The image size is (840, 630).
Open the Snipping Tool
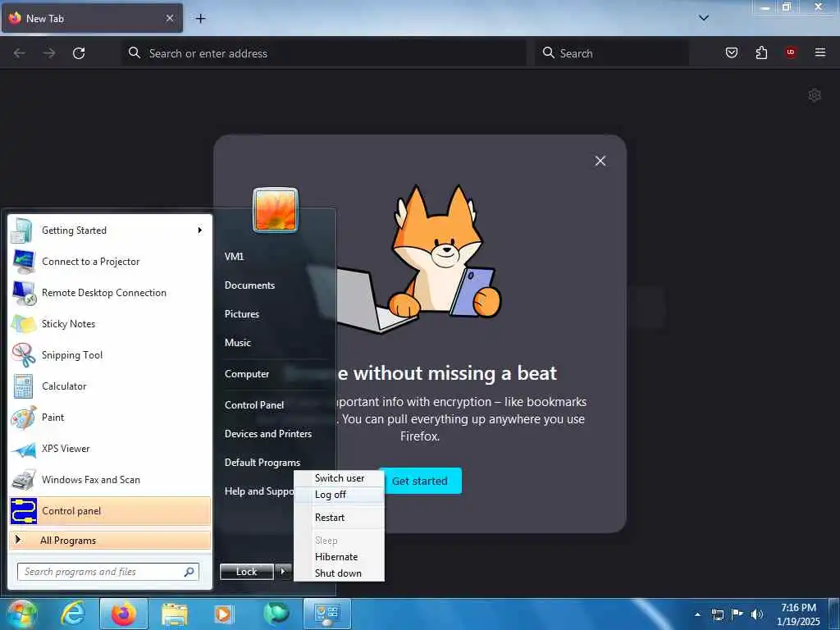pos(110,354)
